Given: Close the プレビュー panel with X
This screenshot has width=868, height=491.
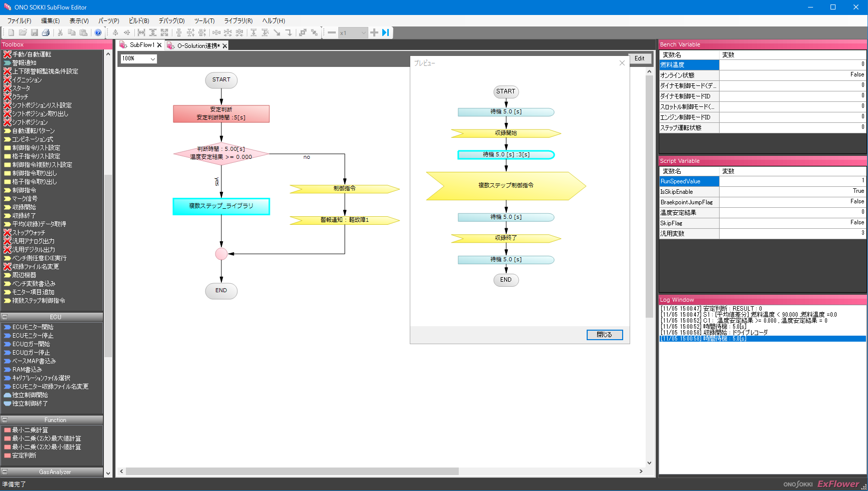Looking at the screenshot, I should coord(622,63).
